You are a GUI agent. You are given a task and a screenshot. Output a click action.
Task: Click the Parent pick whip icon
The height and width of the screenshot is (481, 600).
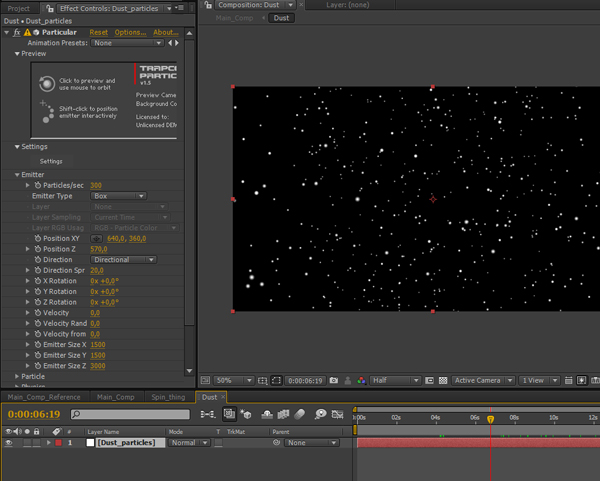tap(276, 443)
